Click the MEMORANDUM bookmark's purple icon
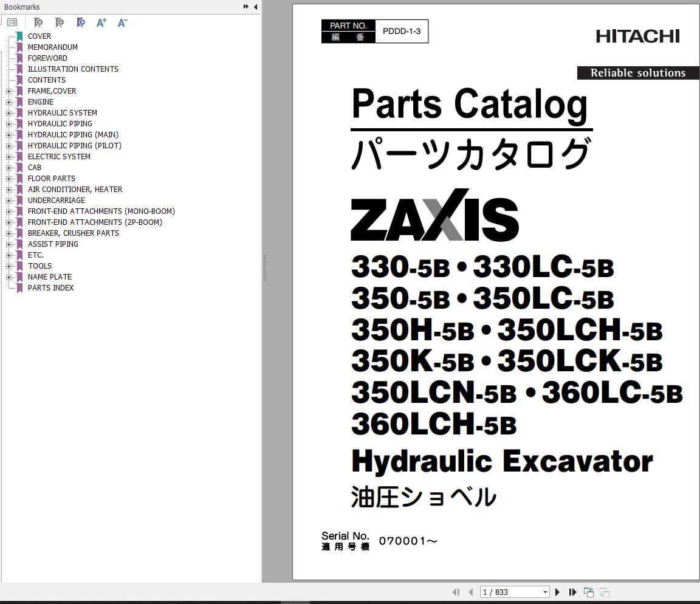This screenshot has height=604, width=700. 19,47
